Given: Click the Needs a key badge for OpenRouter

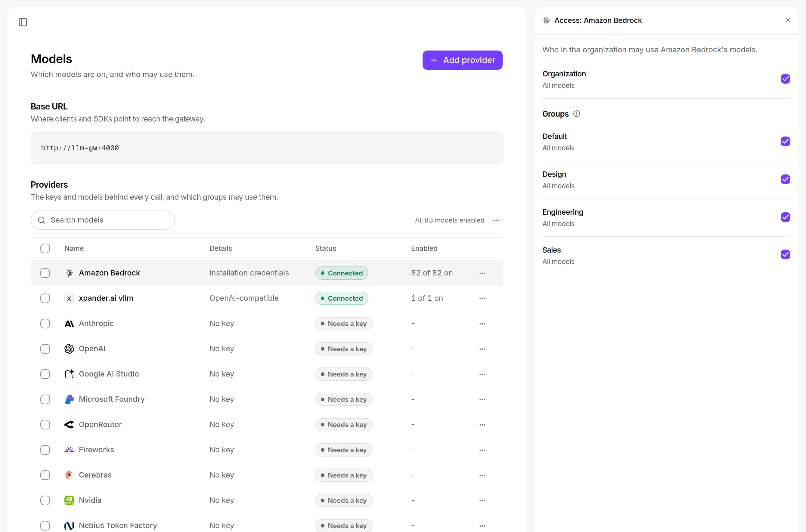Looking at the screenshot, I should tap(344, 425).
